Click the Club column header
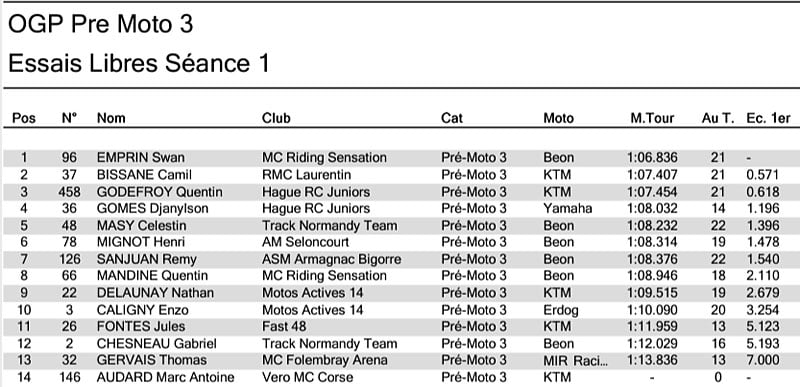Viewport: 800px width, 387px height. (276, 118)
